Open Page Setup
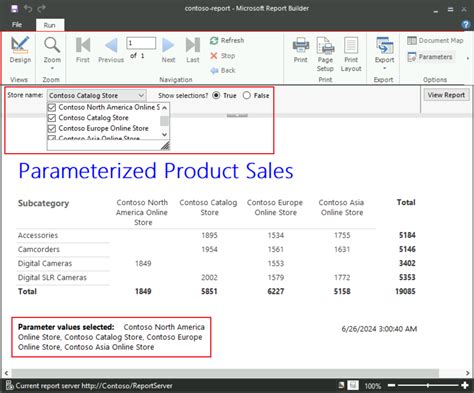 (x=325, y=54)
